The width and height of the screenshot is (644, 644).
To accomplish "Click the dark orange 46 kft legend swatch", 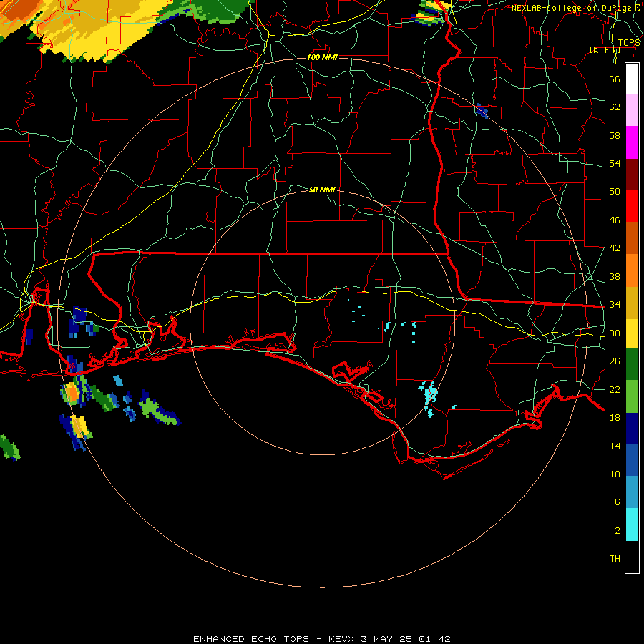I will pos(632,238).
